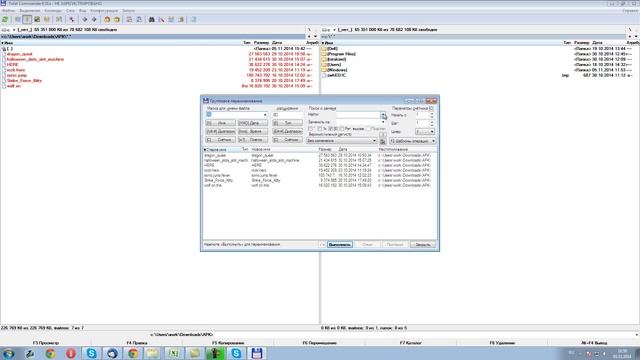Viewport: 640px width, 360px height.
Task: Open the Windows Start button
Action: (x=9, y=353)
